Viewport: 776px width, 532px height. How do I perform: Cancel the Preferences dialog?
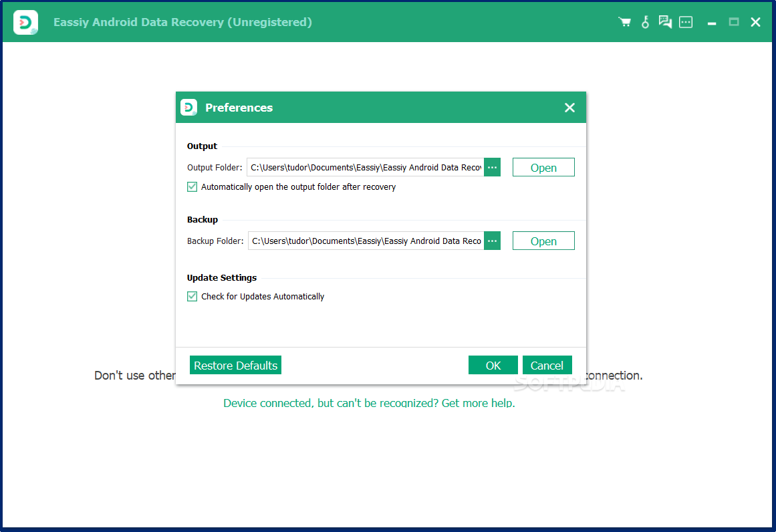547,365
